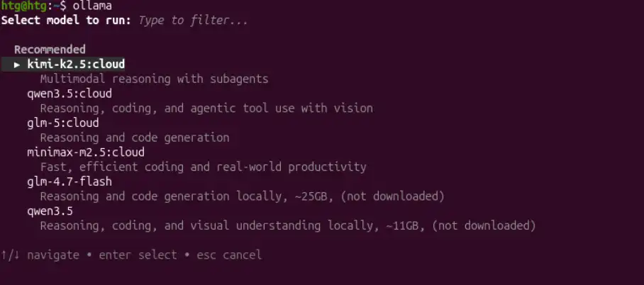Pick the minimax-m2.5:cloud model
This screenshot has width=644, height=285.
pos(85,152)
